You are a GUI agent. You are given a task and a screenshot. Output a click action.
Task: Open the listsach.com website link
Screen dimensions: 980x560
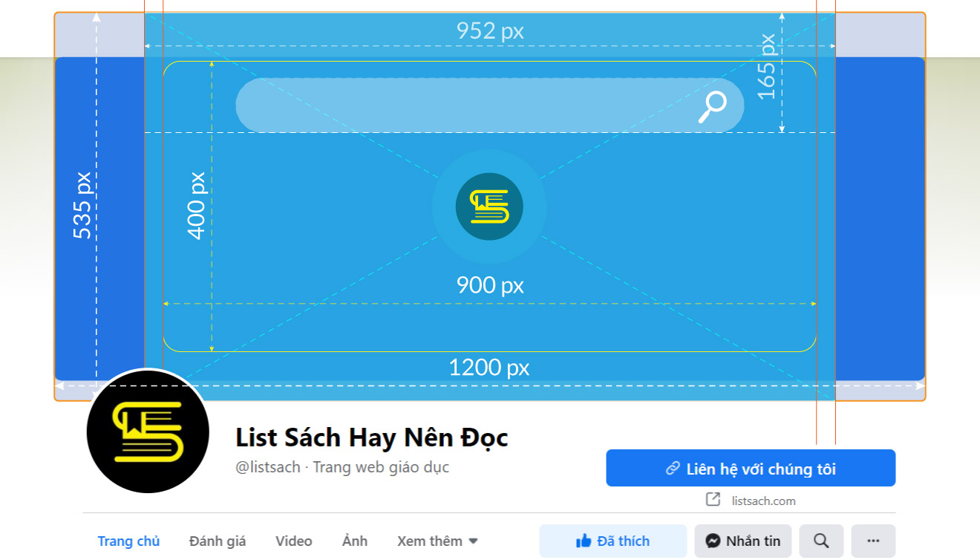click(x=763, y=501)
